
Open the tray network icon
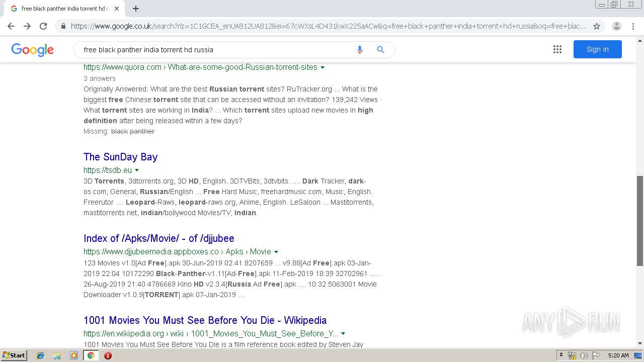[572, 355]
